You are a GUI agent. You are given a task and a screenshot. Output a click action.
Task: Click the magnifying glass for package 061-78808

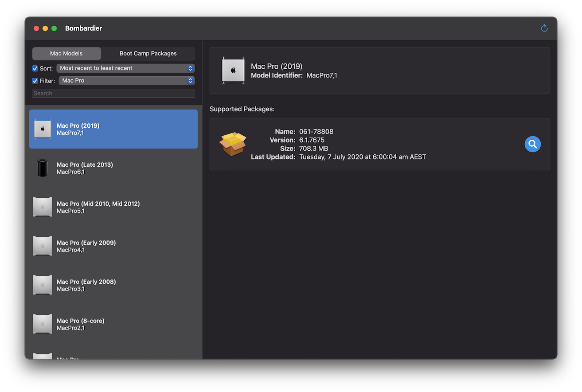pyautogui.click(x=532, y=144)
